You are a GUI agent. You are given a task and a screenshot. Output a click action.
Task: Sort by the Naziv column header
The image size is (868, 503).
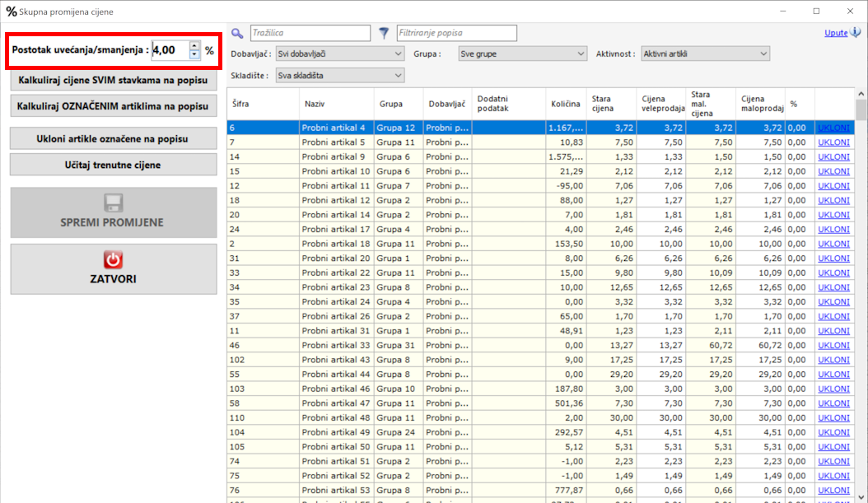pyautogui.click(x=337, y=104)
